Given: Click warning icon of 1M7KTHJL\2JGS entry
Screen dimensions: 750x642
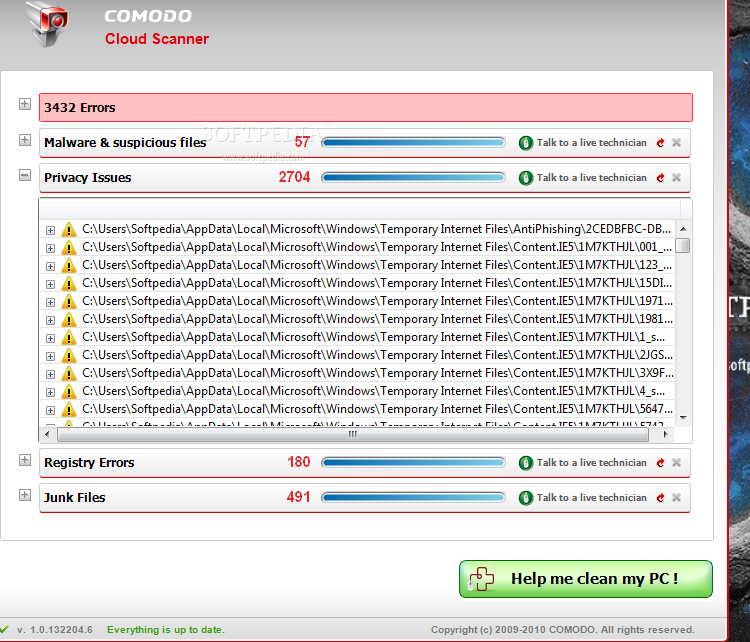Looking at the screenshot, I should (x=69, y=356).
